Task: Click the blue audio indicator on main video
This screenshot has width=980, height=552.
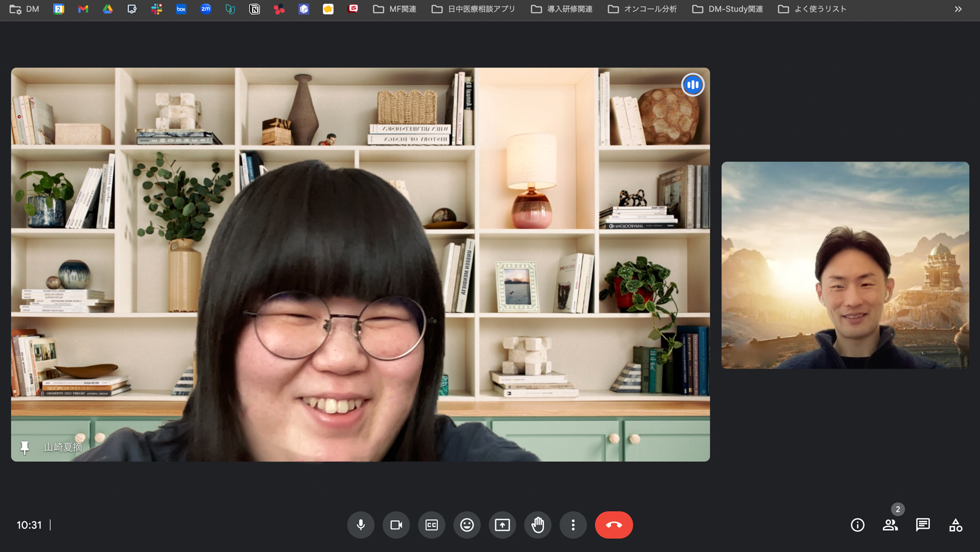Action: [x=693, y=84]
